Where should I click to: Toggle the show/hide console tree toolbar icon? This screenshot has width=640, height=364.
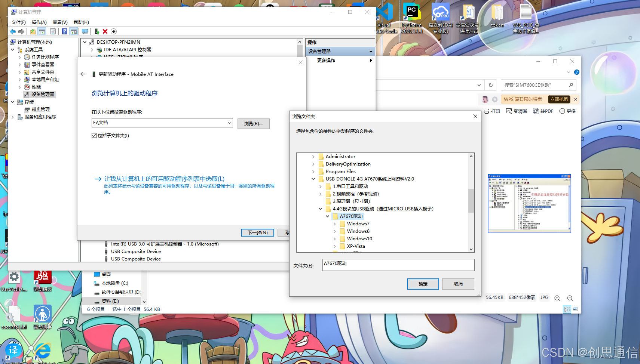42,32
